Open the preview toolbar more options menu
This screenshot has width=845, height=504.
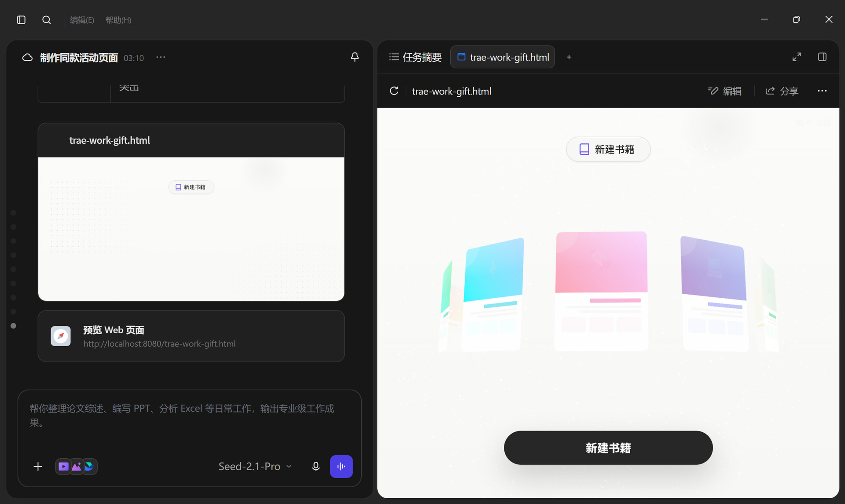click(x=822, y=91)
